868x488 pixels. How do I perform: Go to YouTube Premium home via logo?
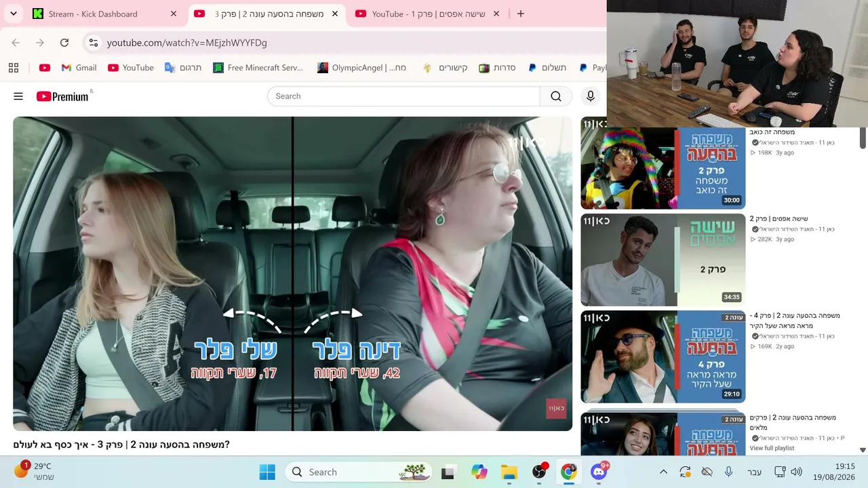click(62, 96)
